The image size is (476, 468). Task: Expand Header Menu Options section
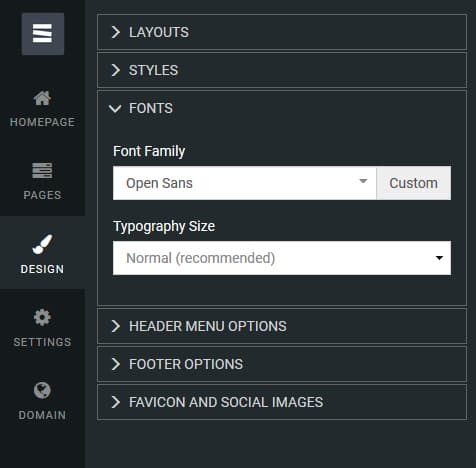tap(282, 326)
